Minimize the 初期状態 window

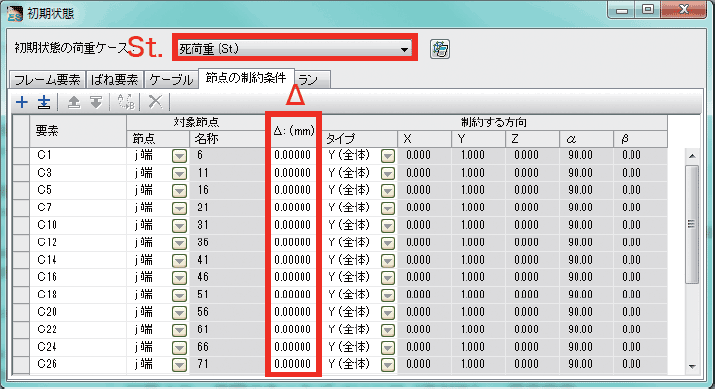(x=621, y=10)
